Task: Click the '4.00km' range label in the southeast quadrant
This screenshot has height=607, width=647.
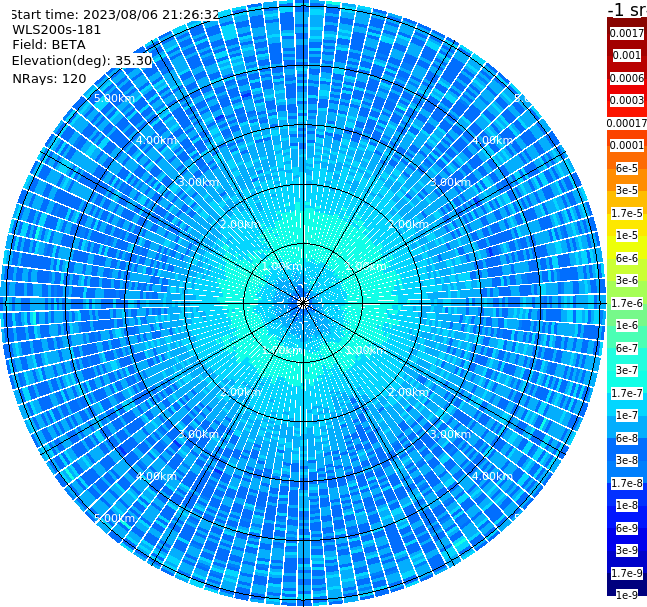Action: click(492, 476)
